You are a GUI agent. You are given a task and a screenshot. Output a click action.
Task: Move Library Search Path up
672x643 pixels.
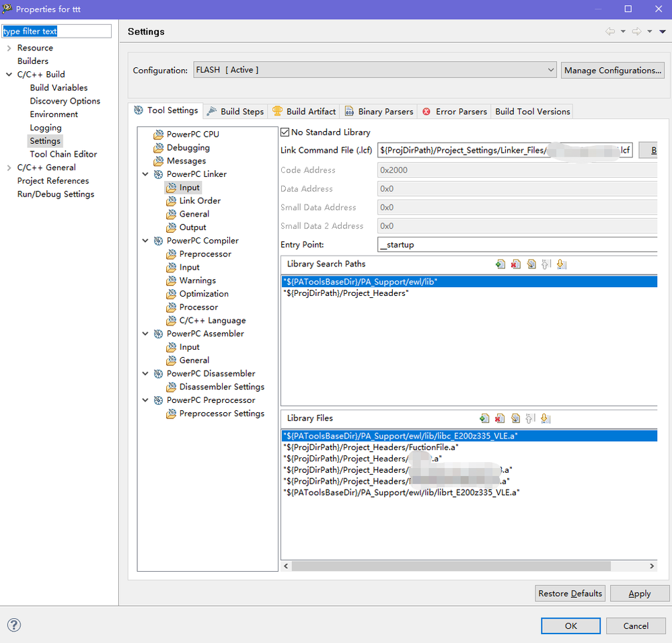(x=546, y=264)
